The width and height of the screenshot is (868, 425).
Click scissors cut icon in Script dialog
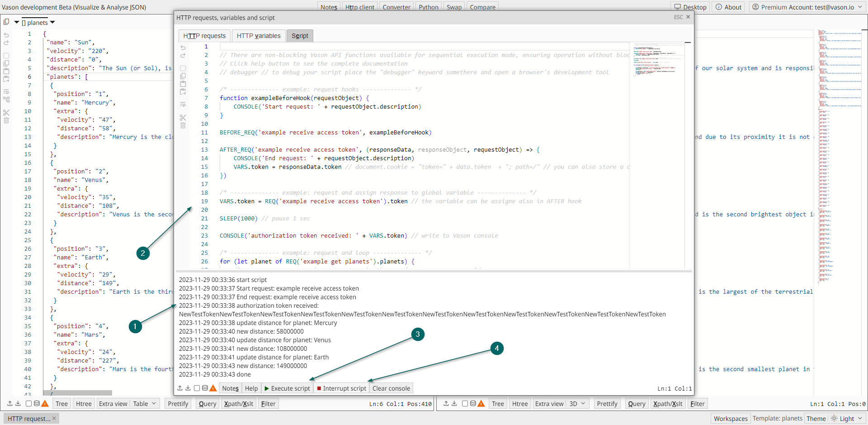[183, 118]
